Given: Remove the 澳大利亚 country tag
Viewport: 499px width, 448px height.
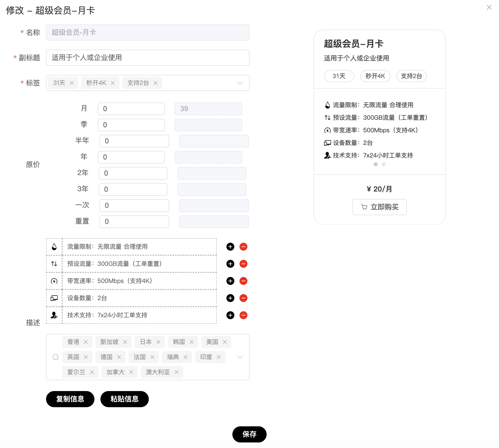Looking at the screenshot, I should coord(176,372).
